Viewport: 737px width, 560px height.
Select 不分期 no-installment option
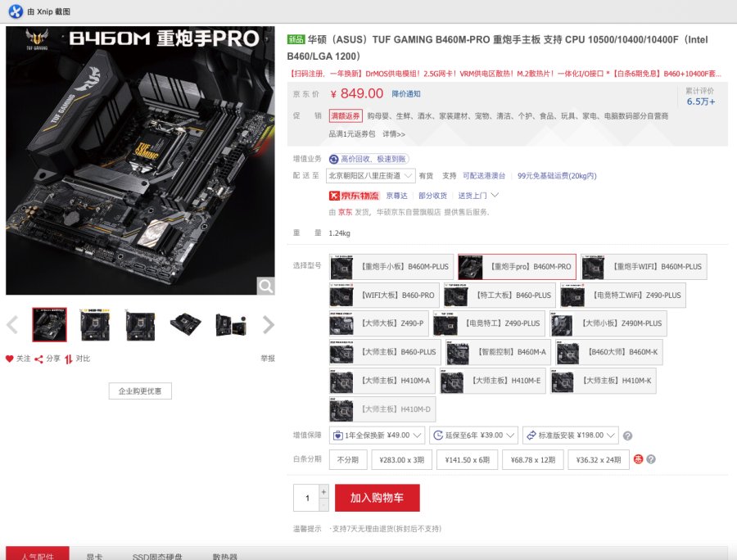348,460
